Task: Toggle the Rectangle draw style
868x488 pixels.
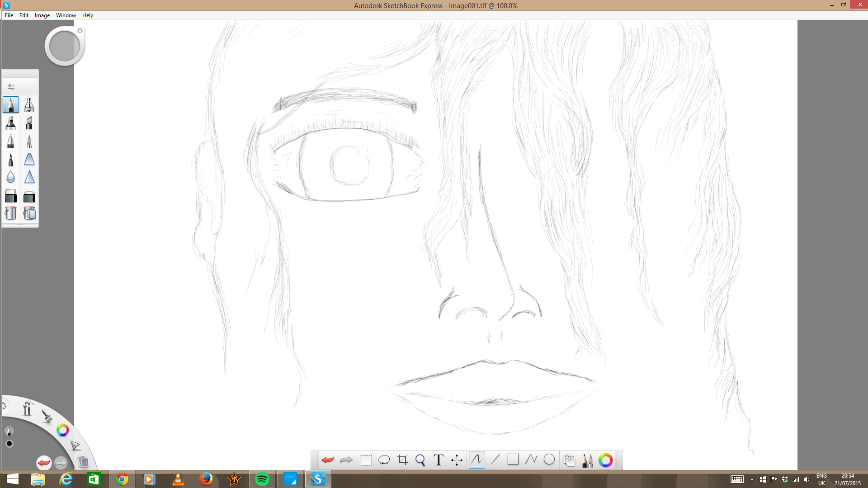Action: tap(513, 460)
